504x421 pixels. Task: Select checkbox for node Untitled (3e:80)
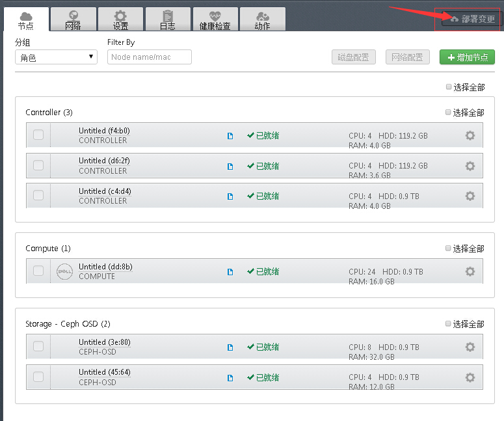click(x=38, y=346)
